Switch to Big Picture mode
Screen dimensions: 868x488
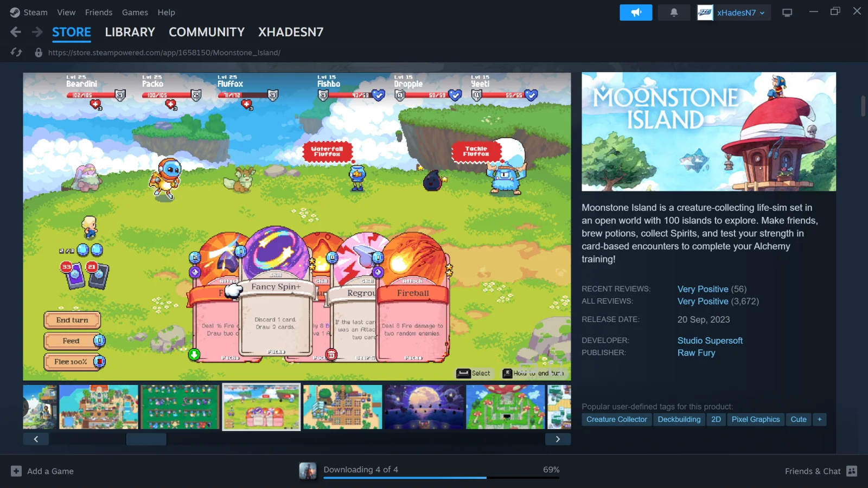point(787,12)
